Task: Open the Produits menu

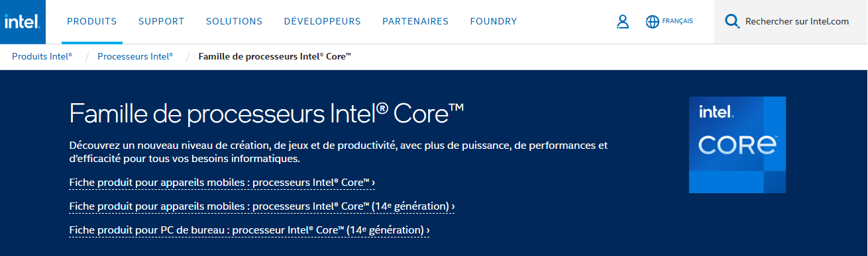Action: pyautogui.click(x=92, y=22)
